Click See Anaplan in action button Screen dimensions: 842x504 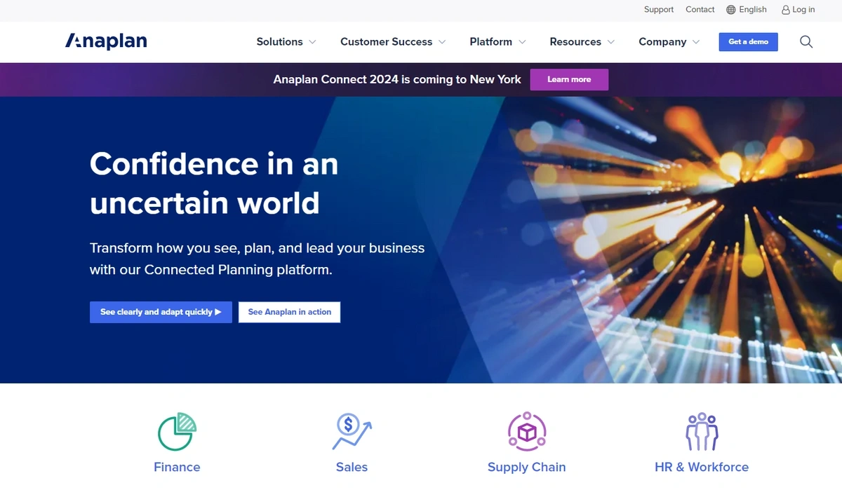click(289, 312)
